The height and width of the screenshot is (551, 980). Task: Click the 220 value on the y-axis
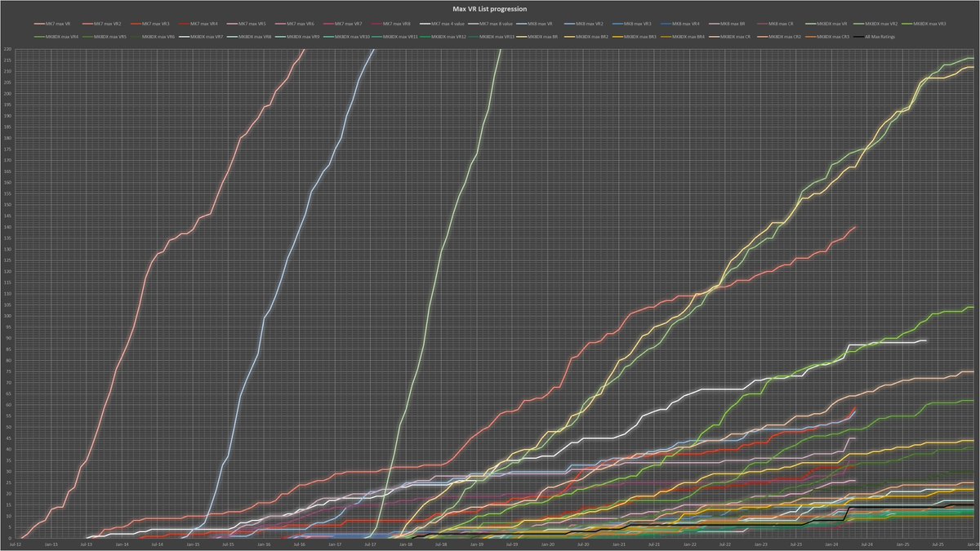click(x=7, y=49)
